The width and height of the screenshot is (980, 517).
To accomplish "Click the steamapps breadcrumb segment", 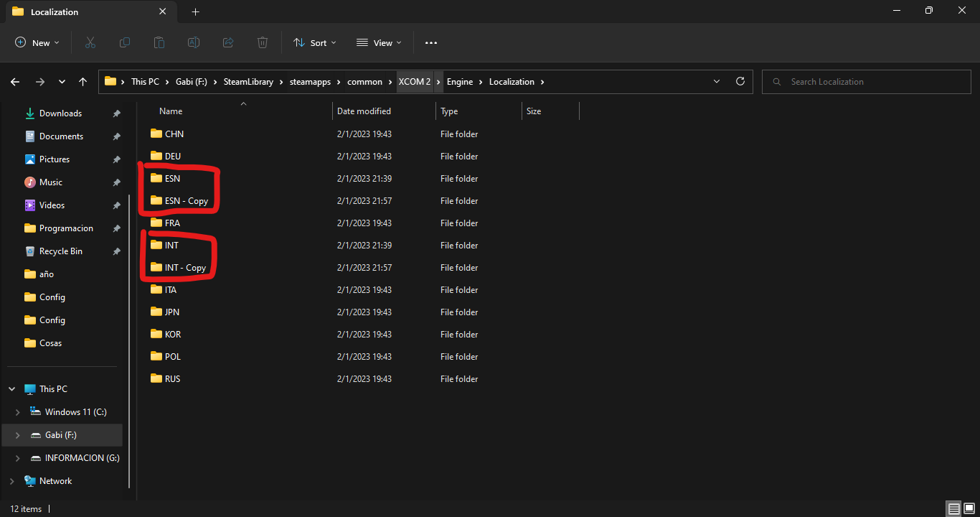I will tap(310, 82).
